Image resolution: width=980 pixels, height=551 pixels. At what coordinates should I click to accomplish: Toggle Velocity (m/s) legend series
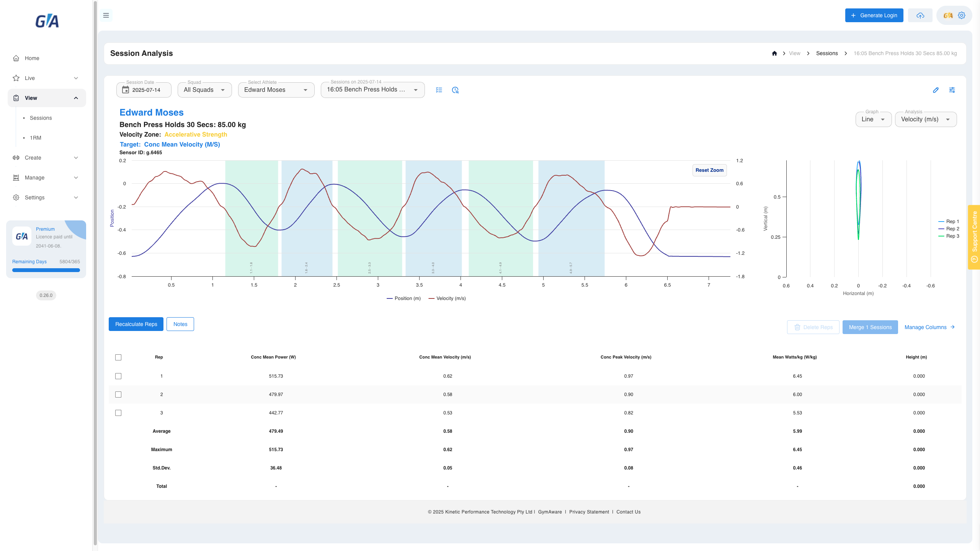tap(447, 298)
